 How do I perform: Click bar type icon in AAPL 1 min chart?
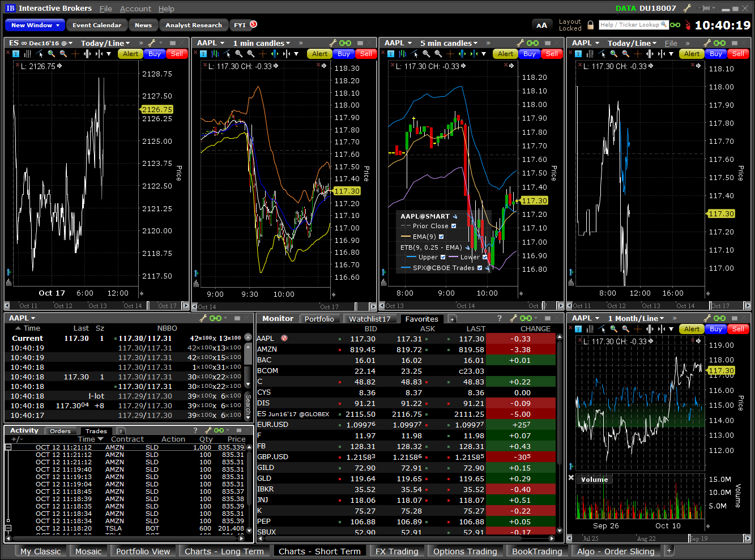215,54
